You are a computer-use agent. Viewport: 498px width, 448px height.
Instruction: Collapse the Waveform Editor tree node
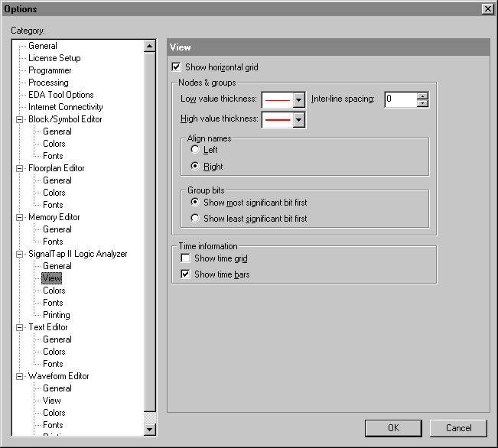click(19, 376)
